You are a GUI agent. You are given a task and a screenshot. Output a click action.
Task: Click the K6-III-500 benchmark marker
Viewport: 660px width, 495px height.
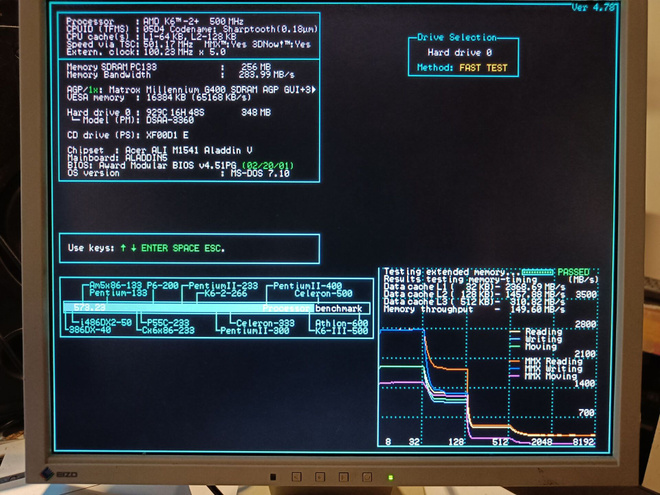coord(341,331)
